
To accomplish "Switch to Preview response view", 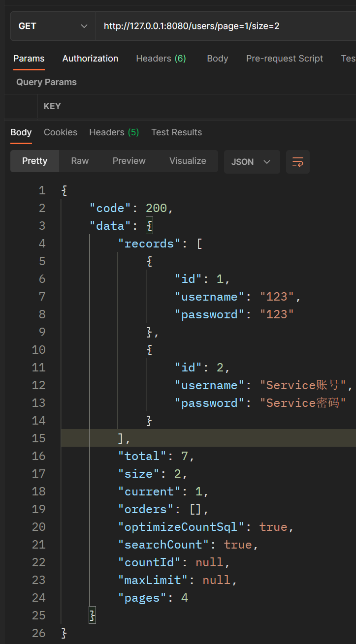I will [129, 161].
